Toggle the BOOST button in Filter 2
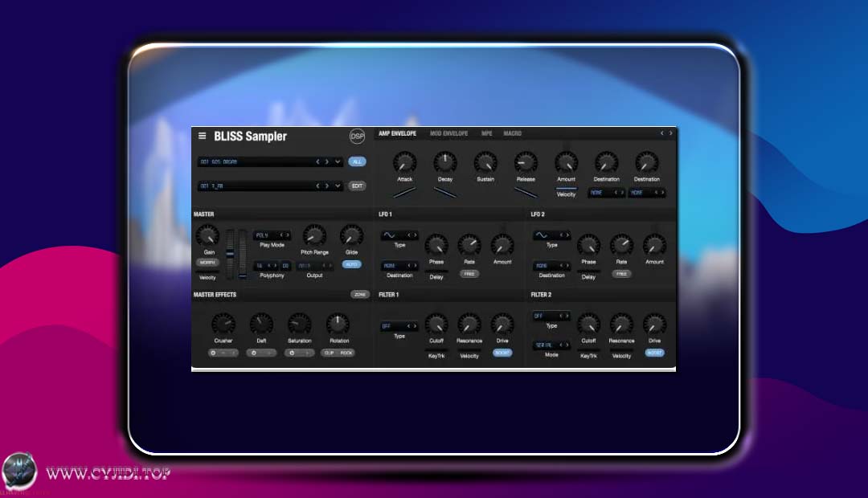Viewport: 868px width, 498px height. point(654,353)
